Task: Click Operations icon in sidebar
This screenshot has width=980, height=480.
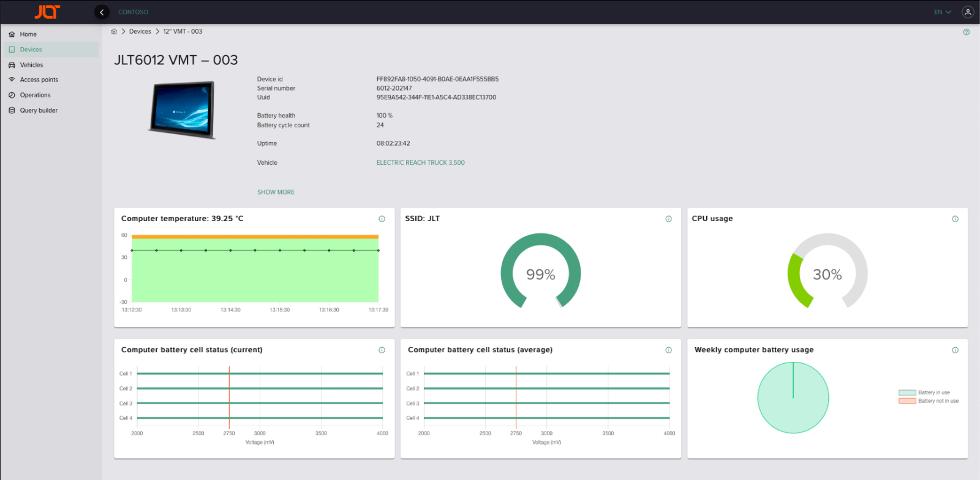Action: pyautogui.click(x=12, y=95)
